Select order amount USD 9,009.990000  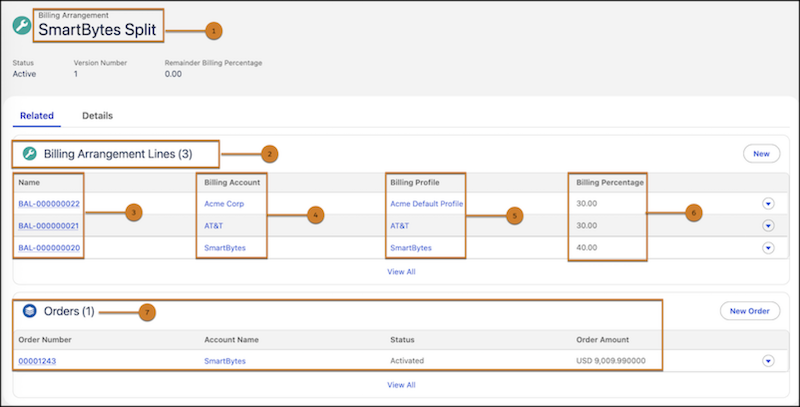point(611,361)
